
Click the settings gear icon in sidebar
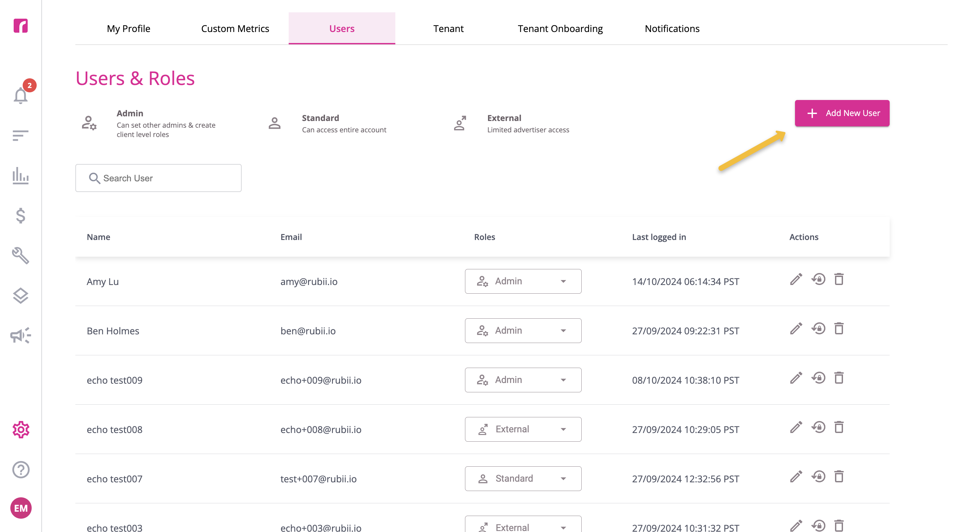(21, 430)
